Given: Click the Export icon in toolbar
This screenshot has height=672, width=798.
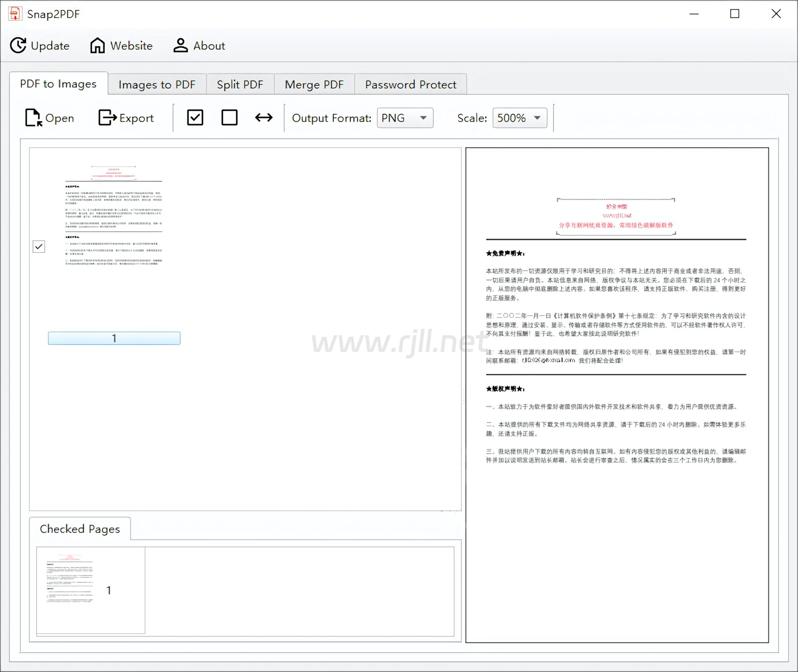Looking at the screenshot, I should coord(108,118).
